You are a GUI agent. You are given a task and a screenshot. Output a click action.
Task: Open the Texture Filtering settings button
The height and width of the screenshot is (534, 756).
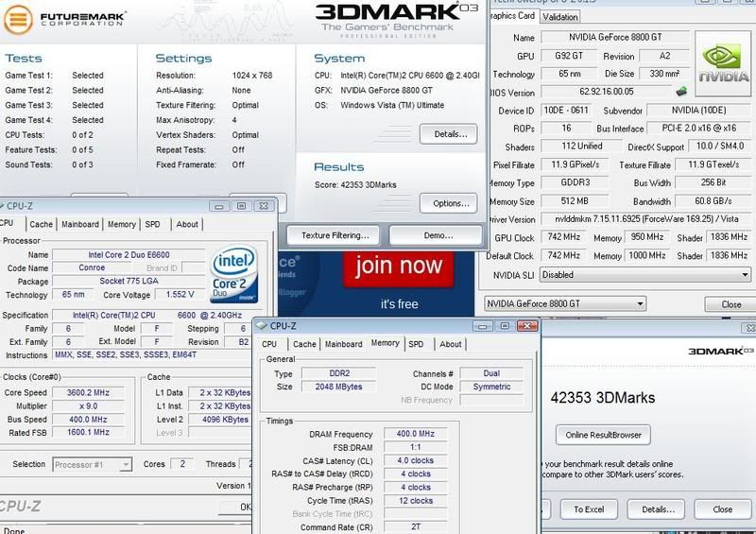pos(335,234)
